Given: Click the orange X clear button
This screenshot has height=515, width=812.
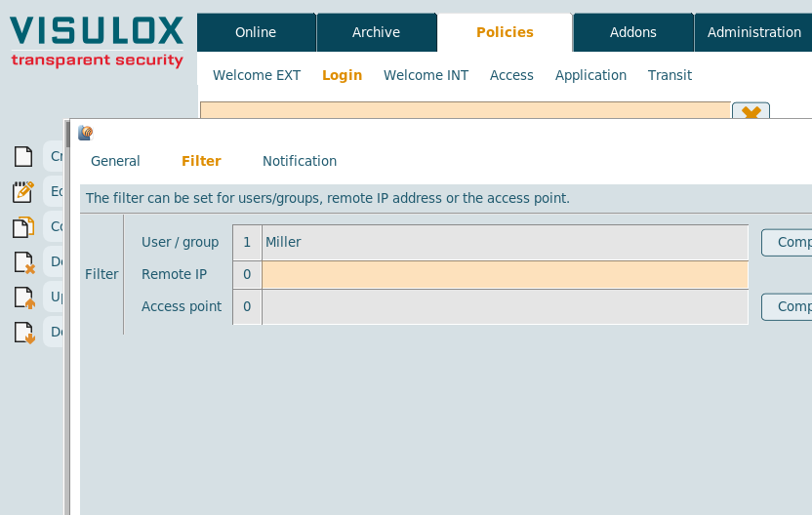Looking at the screenshot, I should tap(751, 112).
